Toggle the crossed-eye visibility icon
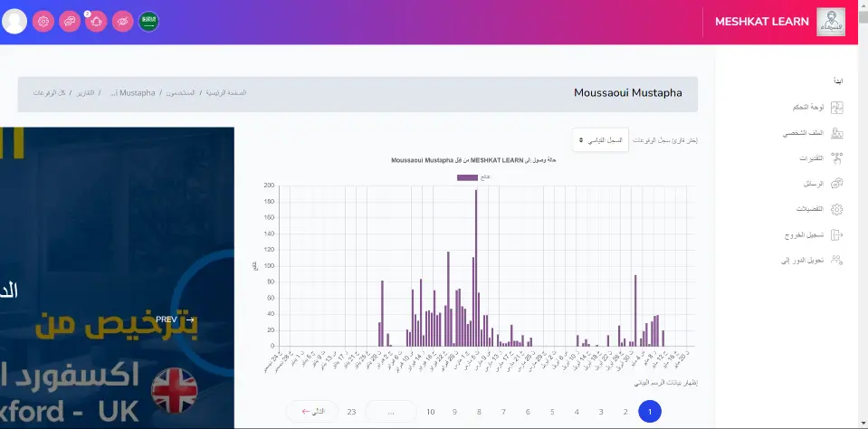The image size is (868, 429). tap(122, 21)
